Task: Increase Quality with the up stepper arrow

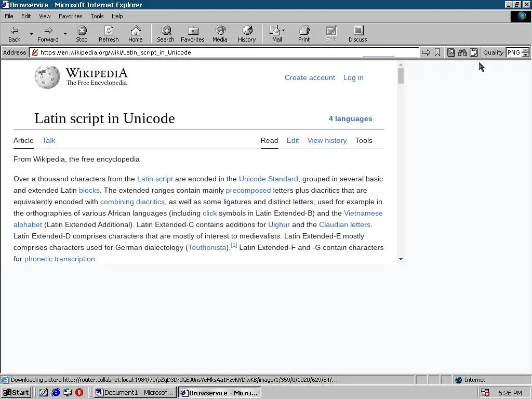Action: 526,50
